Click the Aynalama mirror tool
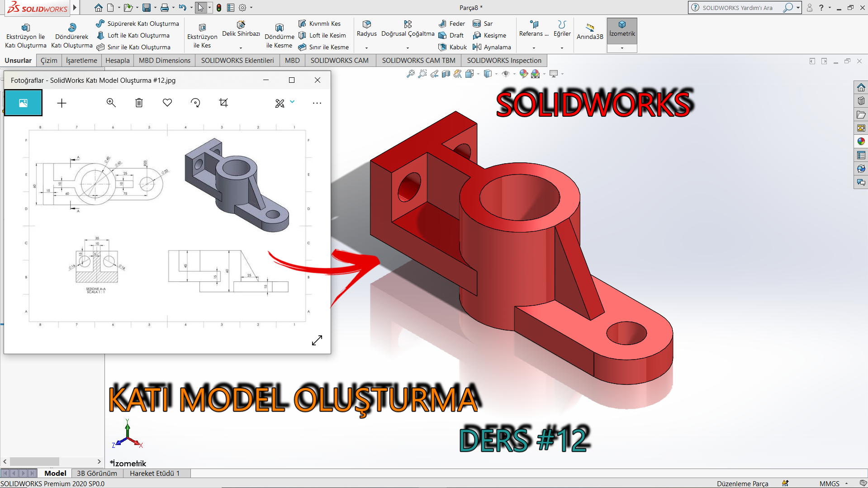868x488 pixels. tap(492, 47)
